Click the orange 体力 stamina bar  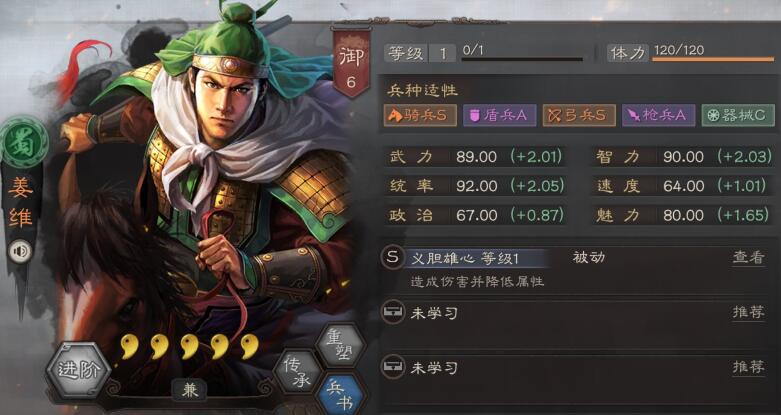point(713,59)
